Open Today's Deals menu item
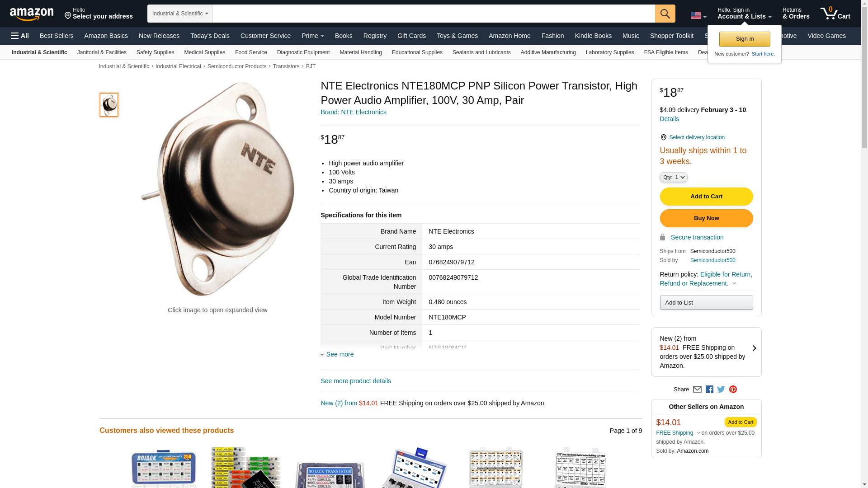Screen dimensions: 868x488 210,36
